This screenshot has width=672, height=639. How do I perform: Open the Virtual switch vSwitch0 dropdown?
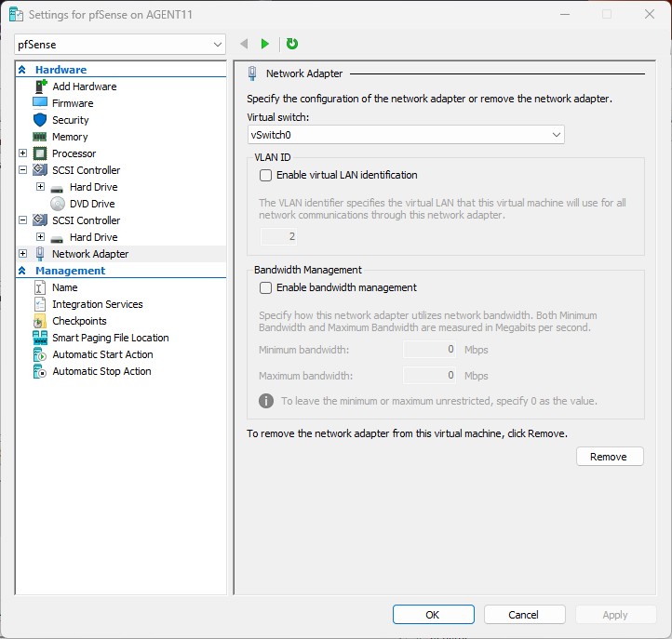[406, 135]
